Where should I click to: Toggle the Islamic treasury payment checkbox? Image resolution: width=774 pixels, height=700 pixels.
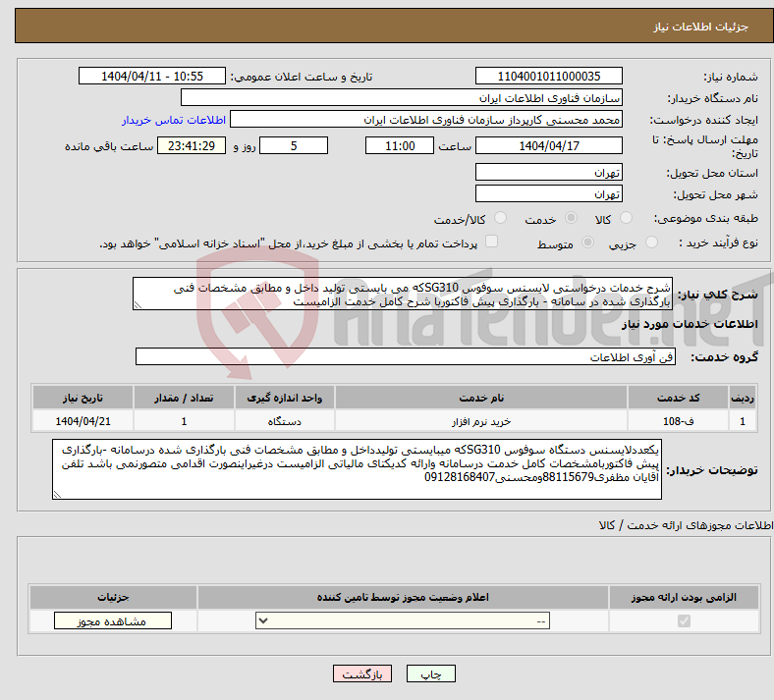coord(492,242)
